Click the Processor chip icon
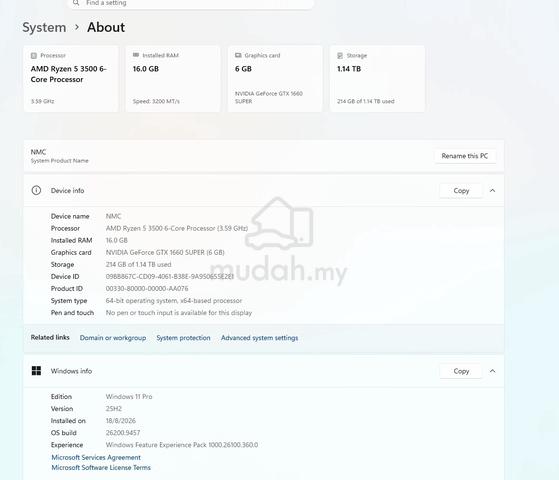This screenshot has width=559, height=480. tap(34, 56)
